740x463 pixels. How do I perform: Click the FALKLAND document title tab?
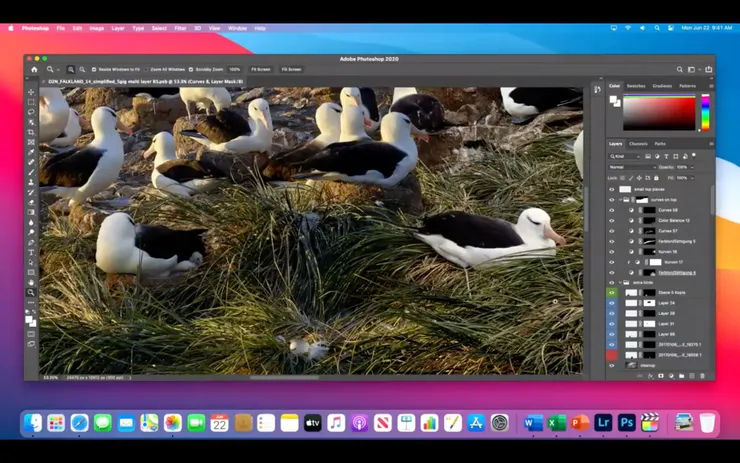[x=145, y=82]
